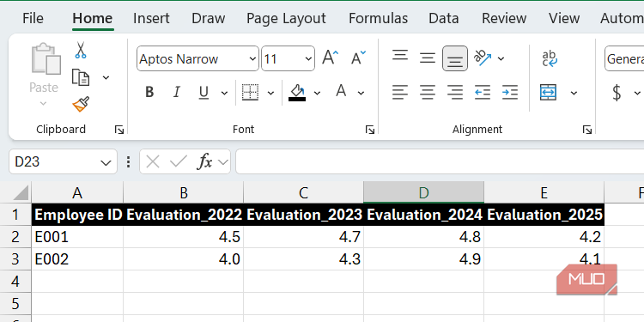The width and height of the screenshot is (644, 322).
Task: Open the File tab
Action: tap(33, 18)
